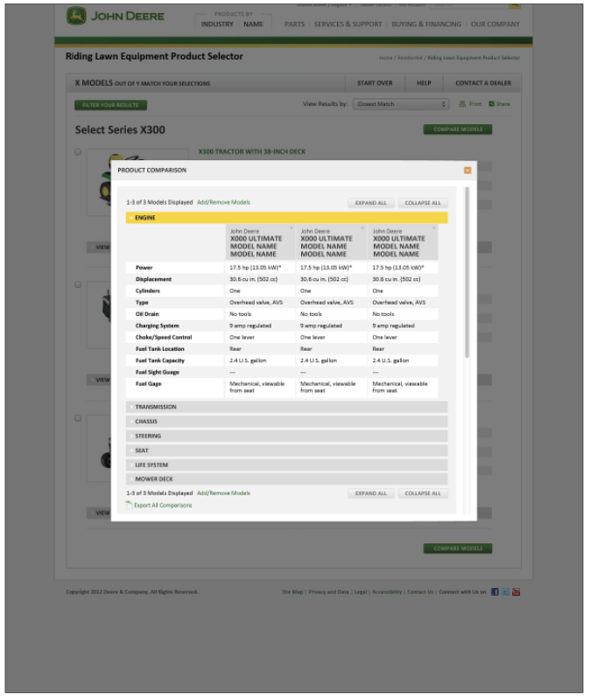This screenshot has height=700, width=590.
Task: Open the Legal footer link
Action: point(361,592)
